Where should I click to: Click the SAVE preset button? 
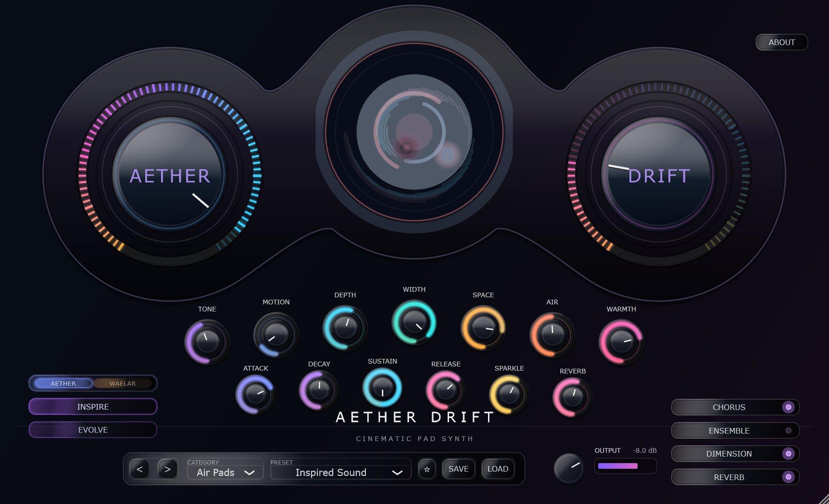458,469
